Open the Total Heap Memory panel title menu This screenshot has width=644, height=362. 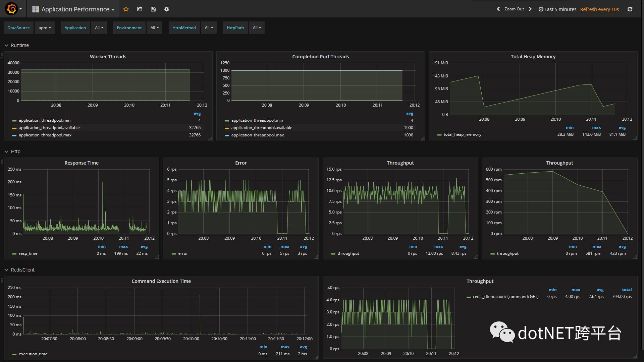(533, 57)
